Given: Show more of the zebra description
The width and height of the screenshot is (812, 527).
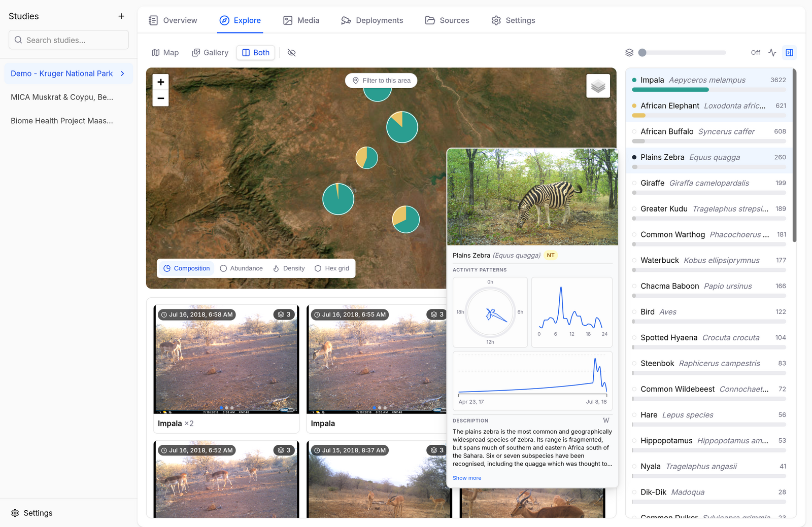Looking at the screenshot, I should [x=467, y=478].
